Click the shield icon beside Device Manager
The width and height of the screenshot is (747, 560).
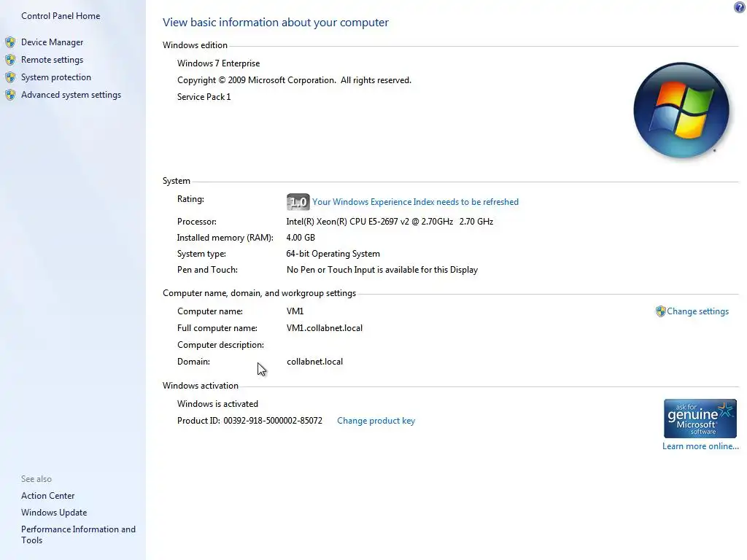click(10, 42)
